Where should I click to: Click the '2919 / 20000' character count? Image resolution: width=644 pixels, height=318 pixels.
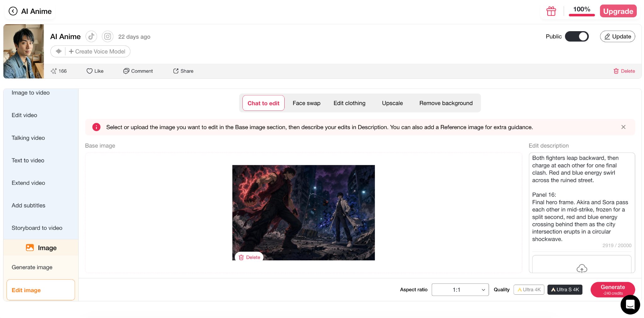pyautogui.click(x=617, y=246)
